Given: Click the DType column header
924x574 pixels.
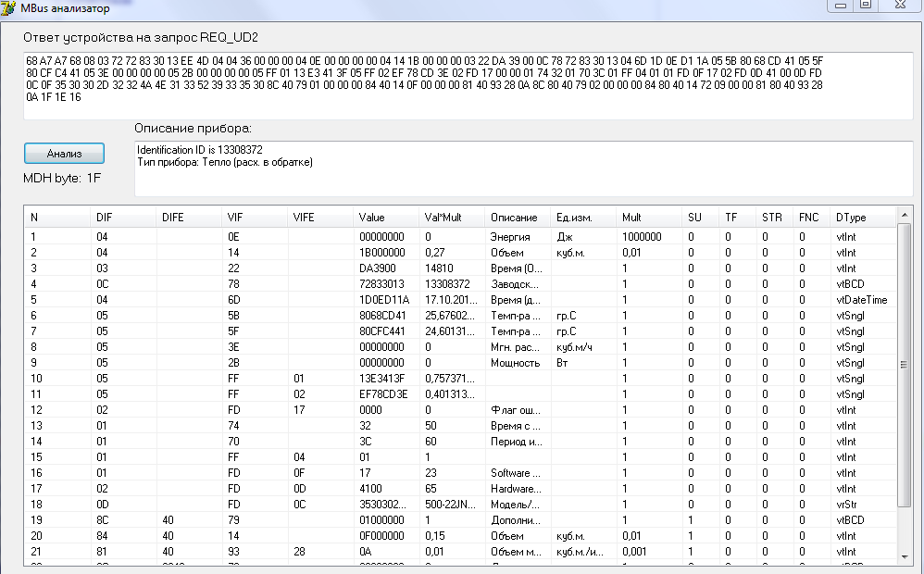Looking at the screenshot, I should (x=851, y=218).
